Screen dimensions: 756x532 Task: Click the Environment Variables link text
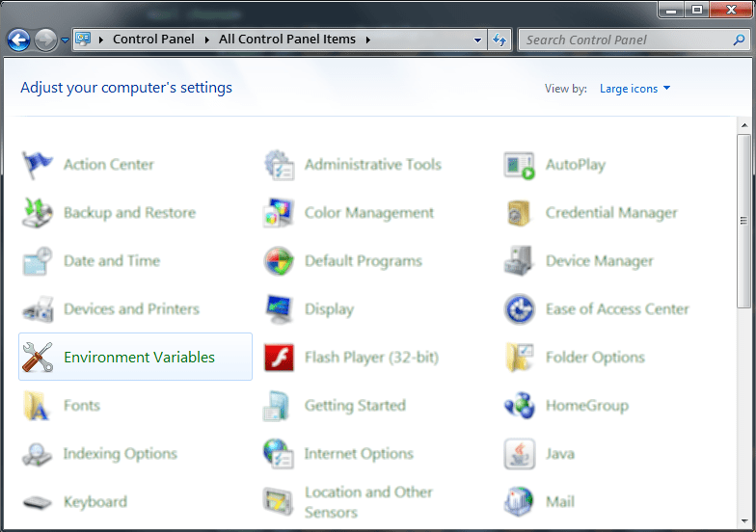139,357
